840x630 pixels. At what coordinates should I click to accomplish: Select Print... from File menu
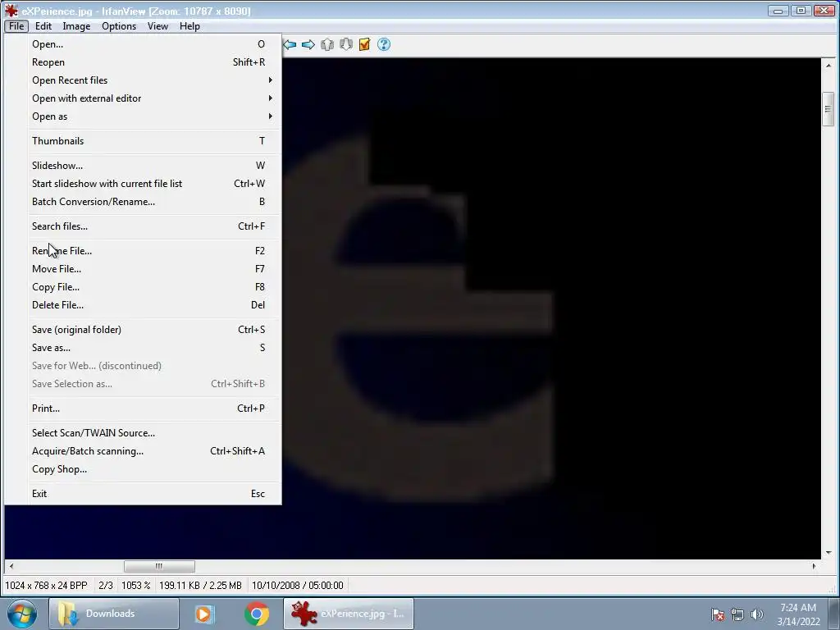(153, 409)
